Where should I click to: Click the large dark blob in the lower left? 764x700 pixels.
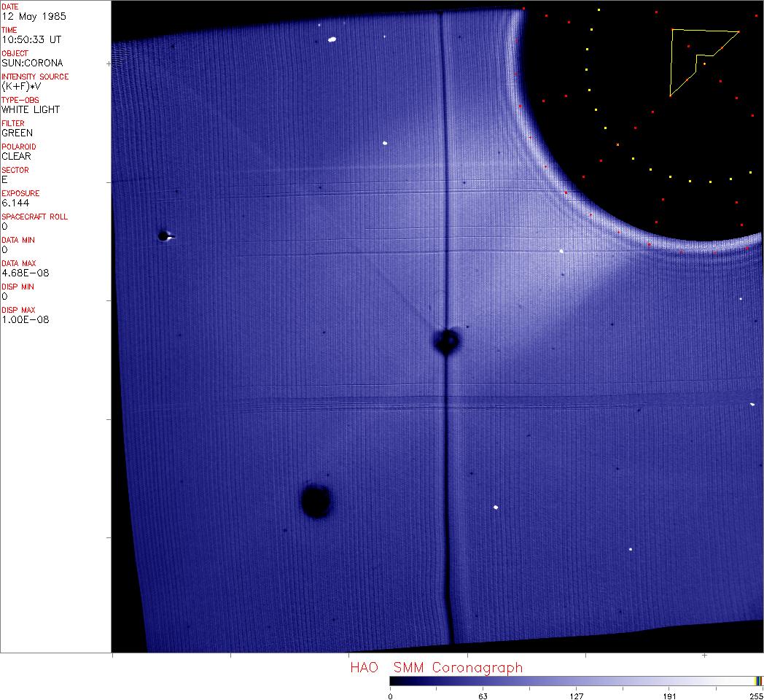click(316, 501)
